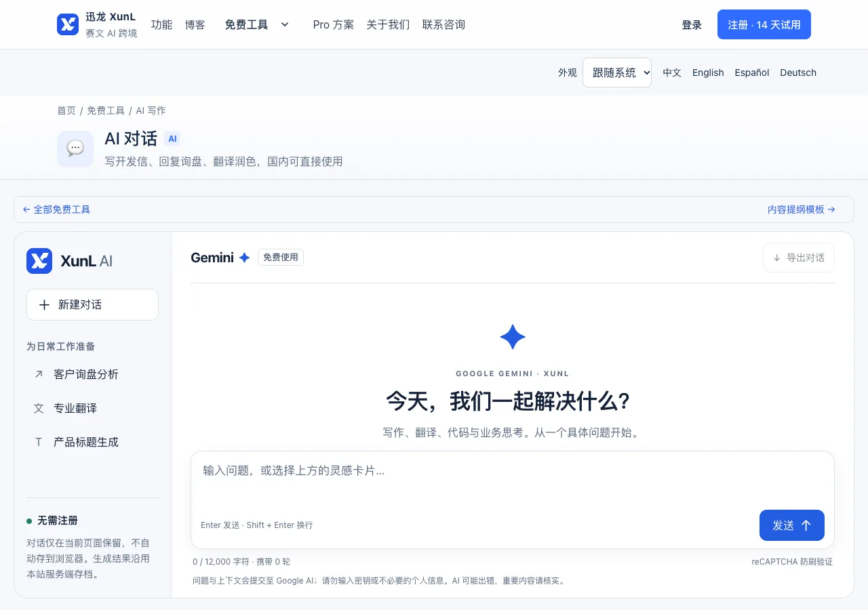Open the 免费工具 navigation item
This screenshot has height=610, width=868.
pos(246,24)
